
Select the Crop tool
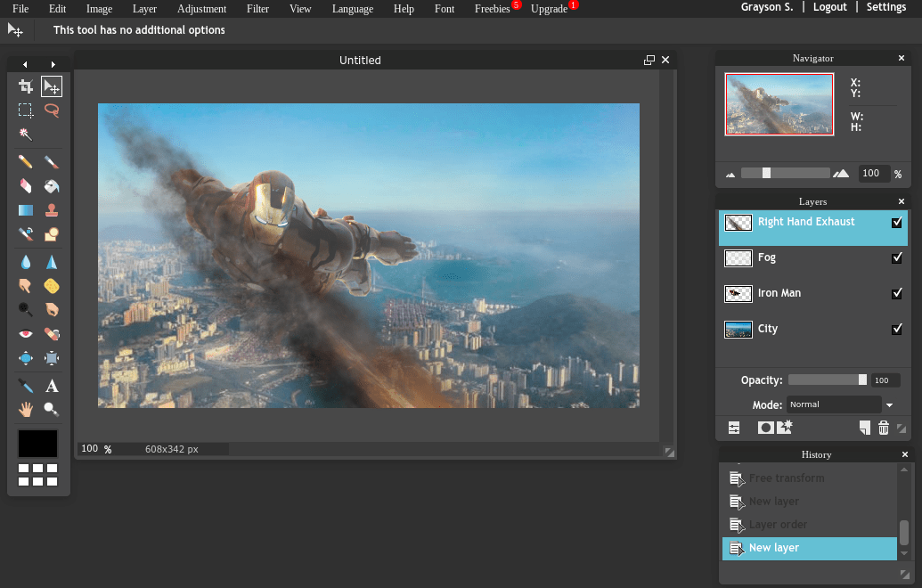pyautogui.click(x=25, y=86)
